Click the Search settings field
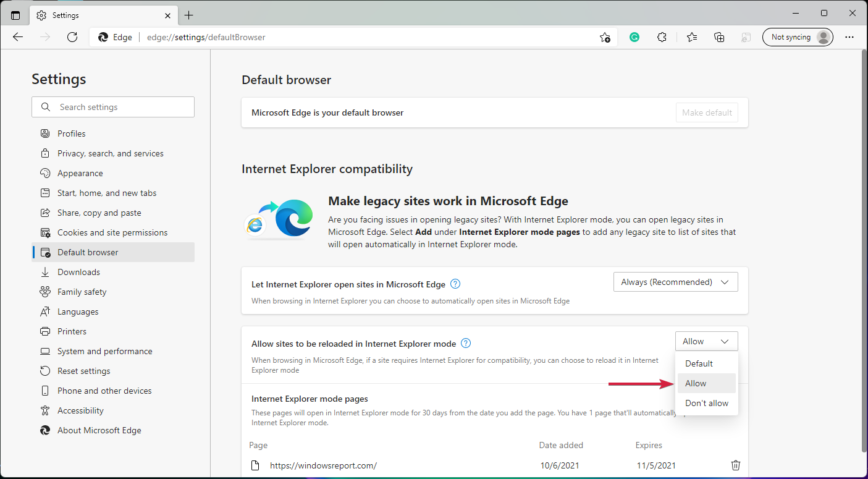The height and width of the screenshot is (479, 868). pyautogui.click(x=112, y=106)
